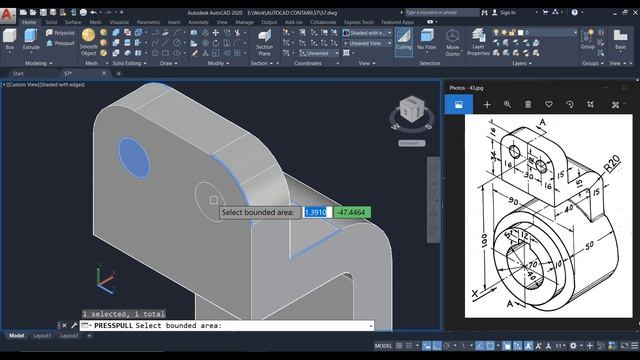Image resolution: width=640 pixels, height=360 pixels.
Task: Select the Move tool in Modify panel
Action: pyautogui.click(x=216, y=33)
